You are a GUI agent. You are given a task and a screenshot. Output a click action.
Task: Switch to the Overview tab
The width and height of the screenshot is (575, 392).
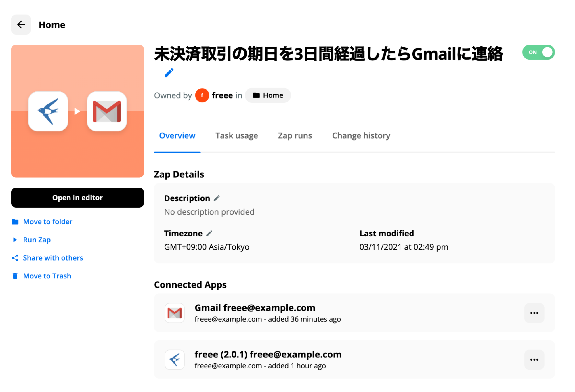177,136
